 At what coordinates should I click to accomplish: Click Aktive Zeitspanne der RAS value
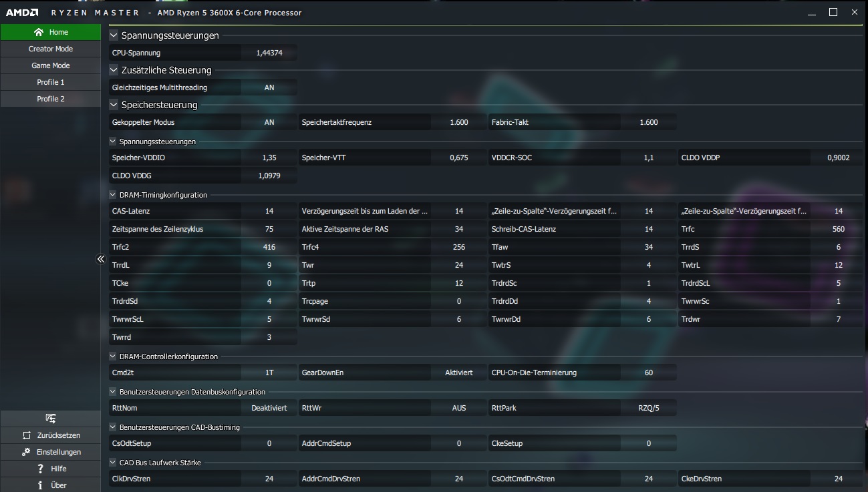(459, 229)
